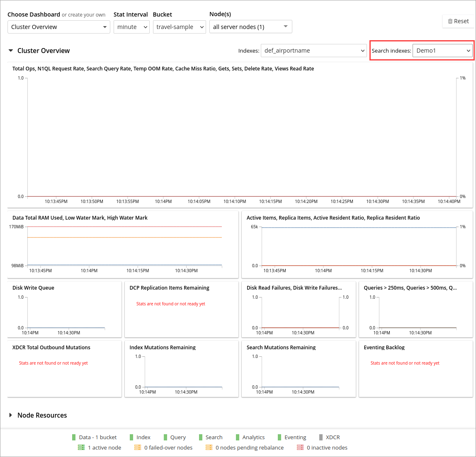Open the Indexes def_airportname dropdown
Image resolution: width=476 pixels, height=457 pixels.
point(313,51)
